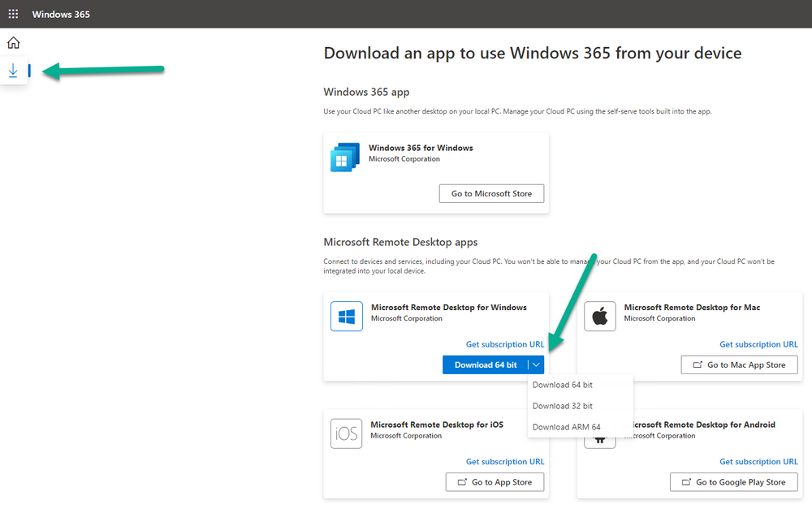Open Go to Google Play Store
This screenshot has height=509, width=812.
733,482
